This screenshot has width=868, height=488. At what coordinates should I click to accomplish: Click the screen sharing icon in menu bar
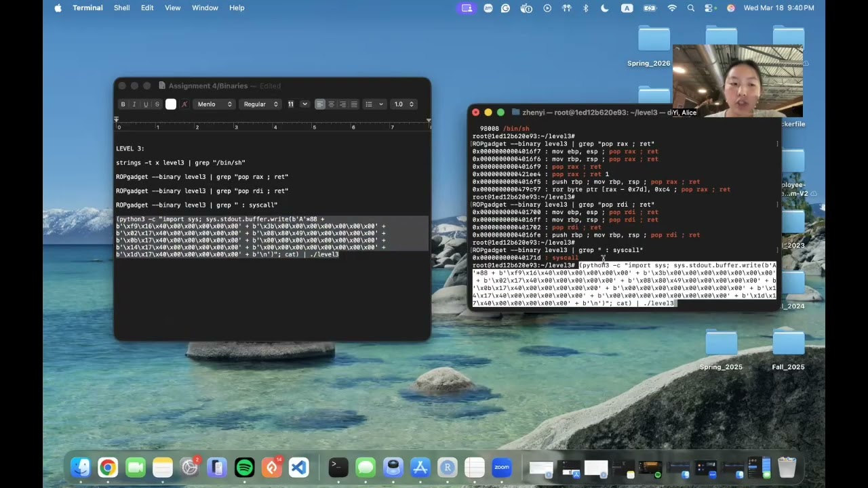(467, 8)
